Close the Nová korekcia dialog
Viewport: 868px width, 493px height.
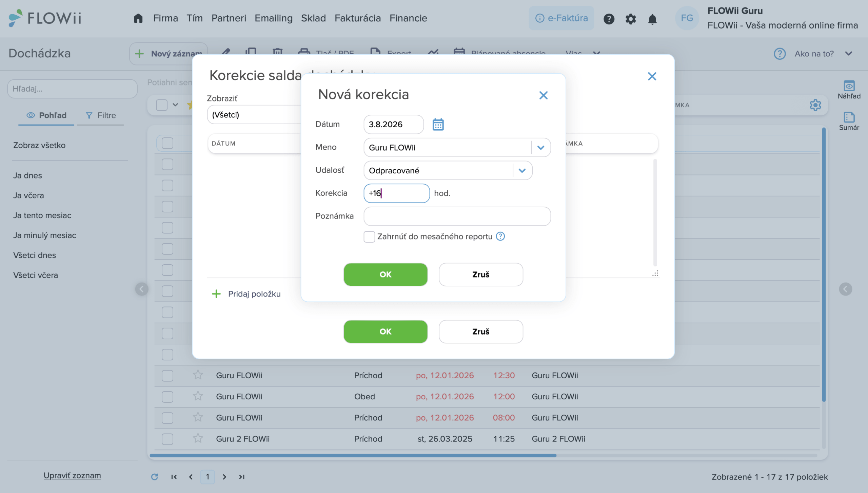(x=543, y=95)
